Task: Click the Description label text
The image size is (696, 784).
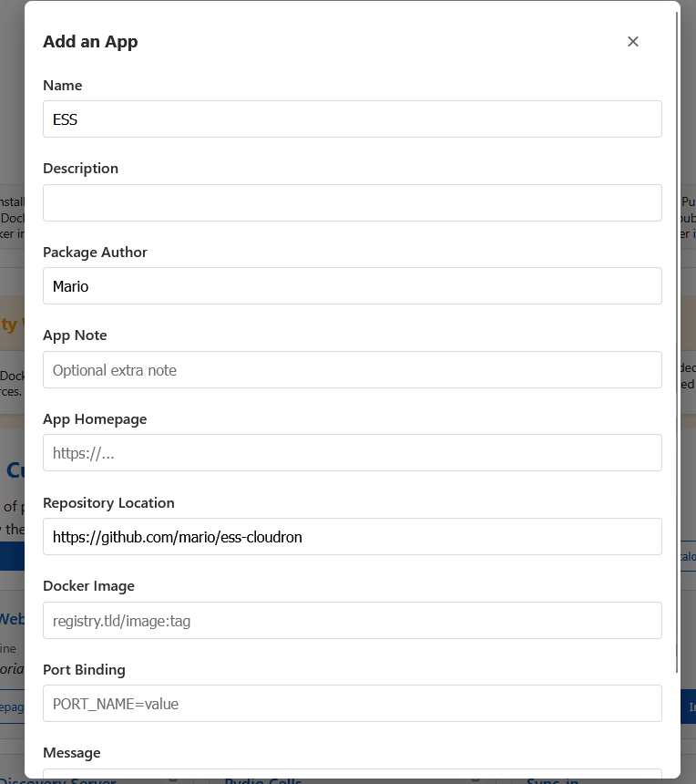Action: point(80,169)
